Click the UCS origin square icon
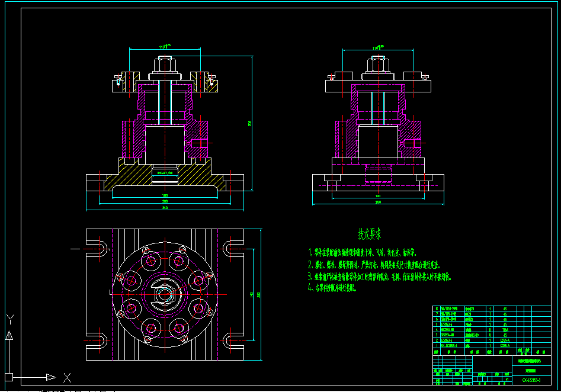This screenshot has width=561, height=392. click(9, 377)
